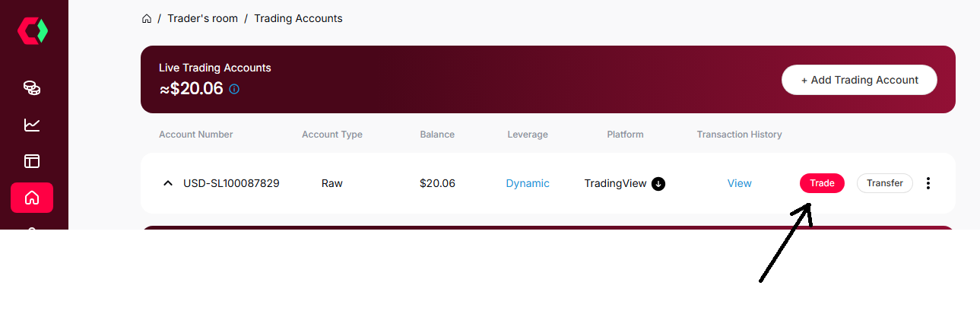
Task: Click the red-green company logo
Action: tap(33, 31)
